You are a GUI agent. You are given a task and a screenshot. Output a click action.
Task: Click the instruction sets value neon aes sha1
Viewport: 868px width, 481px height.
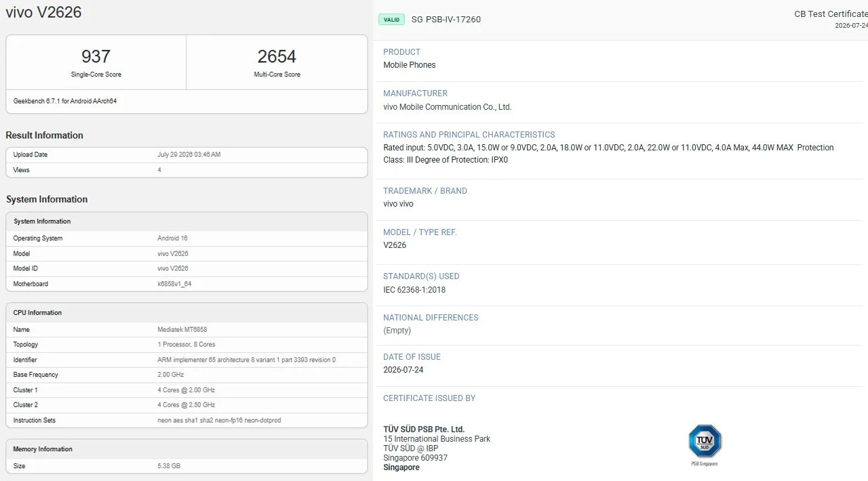tap(219, 421)
